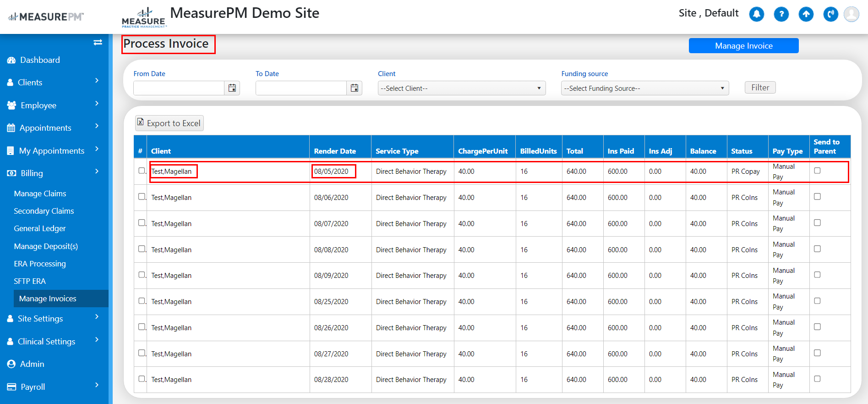Click the notification bell icon

(757, 14)
